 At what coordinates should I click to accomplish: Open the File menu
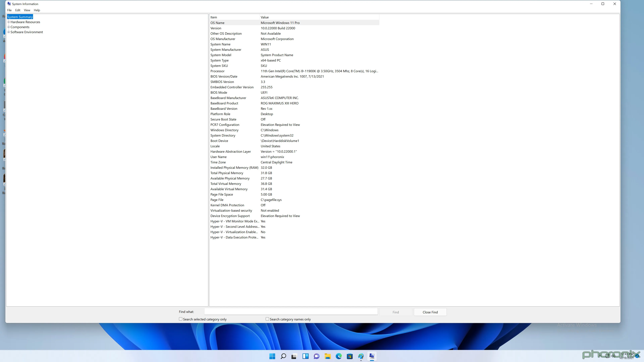pos(10,10)
